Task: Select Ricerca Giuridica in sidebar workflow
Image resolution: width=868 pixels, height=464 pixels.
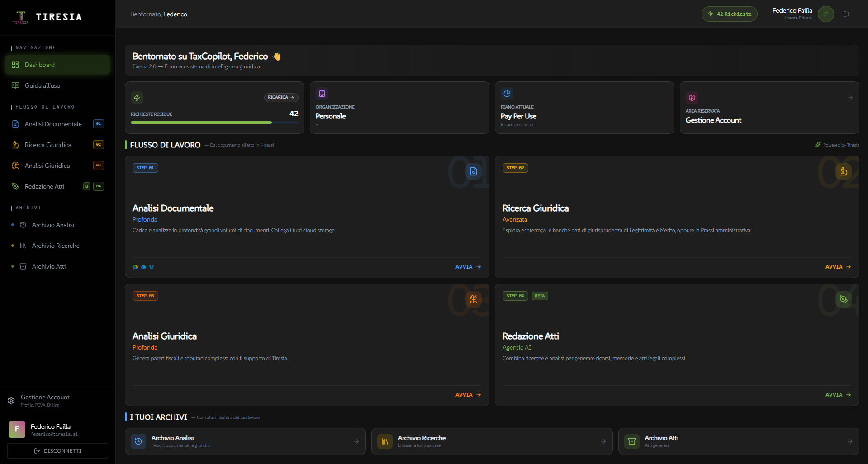Action: coord(48,145)
